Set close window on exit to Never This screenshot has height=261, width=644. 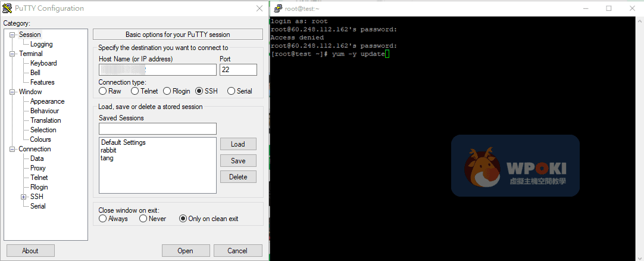[x=143, y=219]
